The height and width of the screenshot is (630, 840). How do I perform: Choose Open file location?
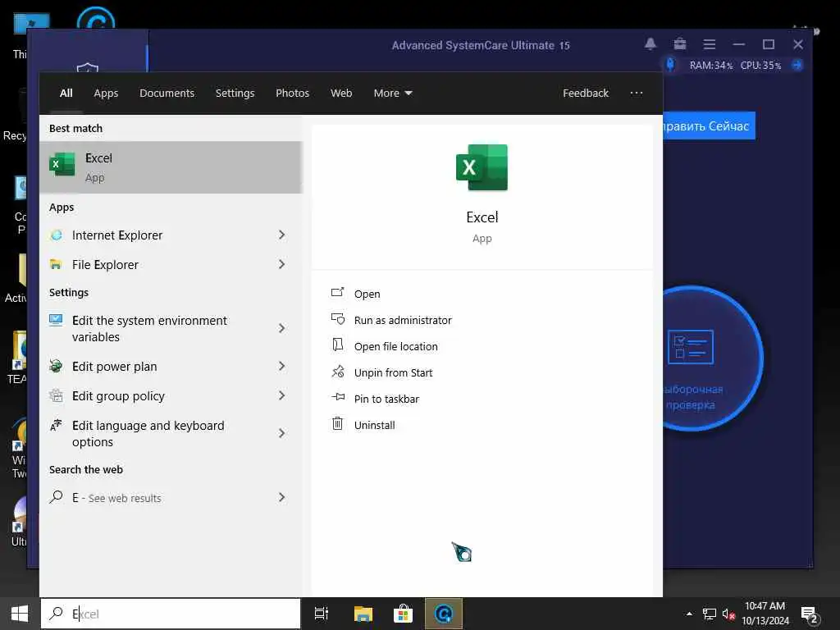point(396,347)
